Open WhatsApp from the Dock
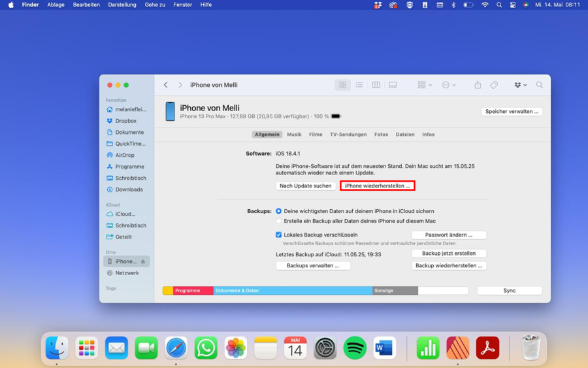Screen dimensions: 588x368 pyautogui.click(x=206, y=348)
